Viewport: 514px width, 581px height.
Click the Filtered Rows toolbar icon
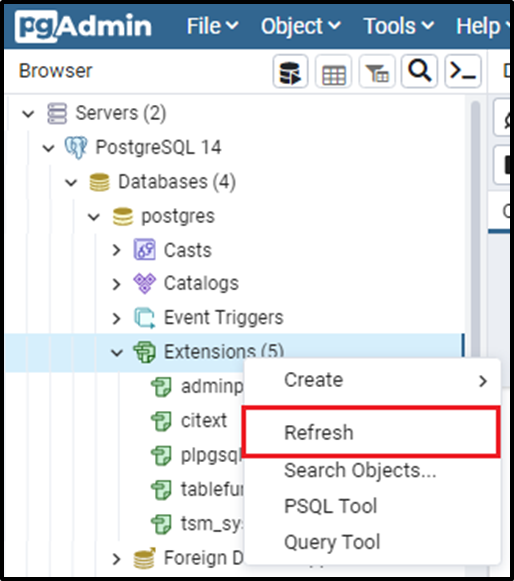tap(377, 71)
